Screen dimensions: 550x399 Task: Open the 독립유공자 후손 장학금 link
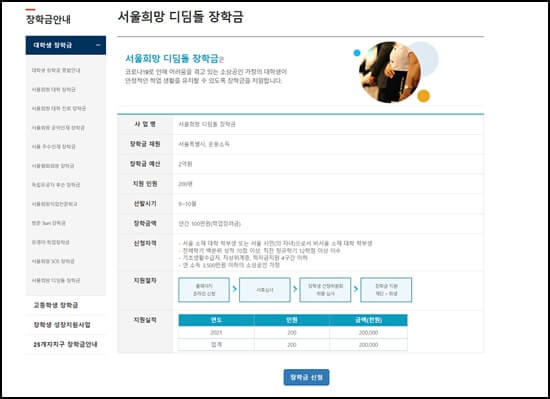pos(56,185)
